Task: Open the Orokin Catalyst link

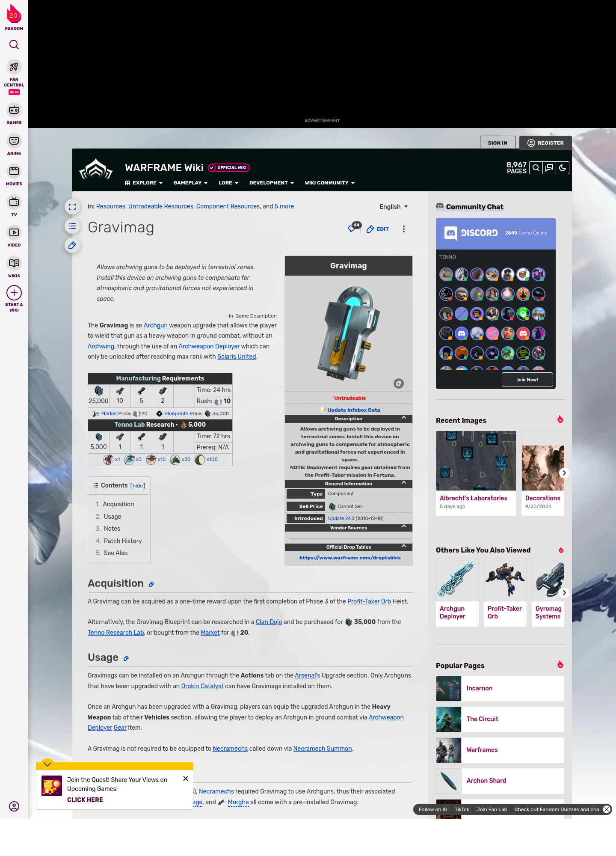Action: click(202, 686)
